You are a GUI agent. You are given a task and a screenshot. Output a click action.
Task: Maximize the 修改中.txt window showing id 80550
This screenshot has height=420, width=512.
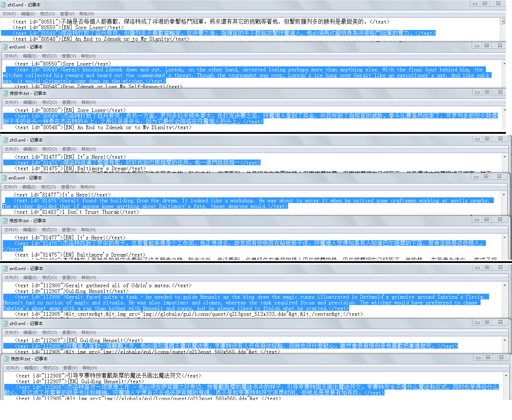(487, 92)
